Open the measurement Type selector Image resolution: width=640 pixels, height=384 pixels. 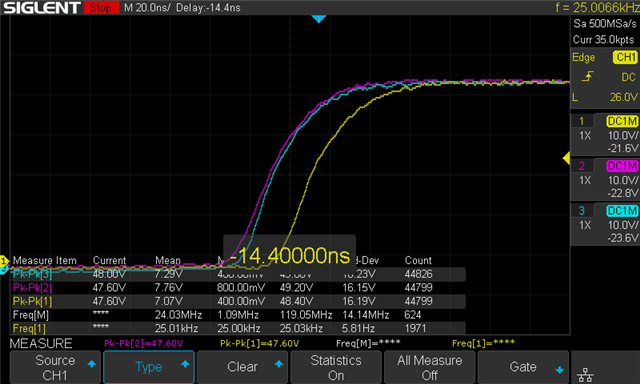[149, 367]
